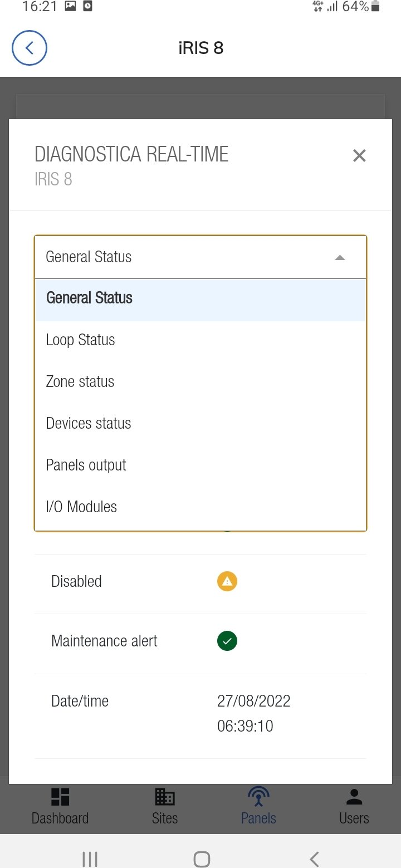Tap the Maintenance alert green checkmark
Image resolution: width=401 pixels, height=868 pixels.
point(227,641)
